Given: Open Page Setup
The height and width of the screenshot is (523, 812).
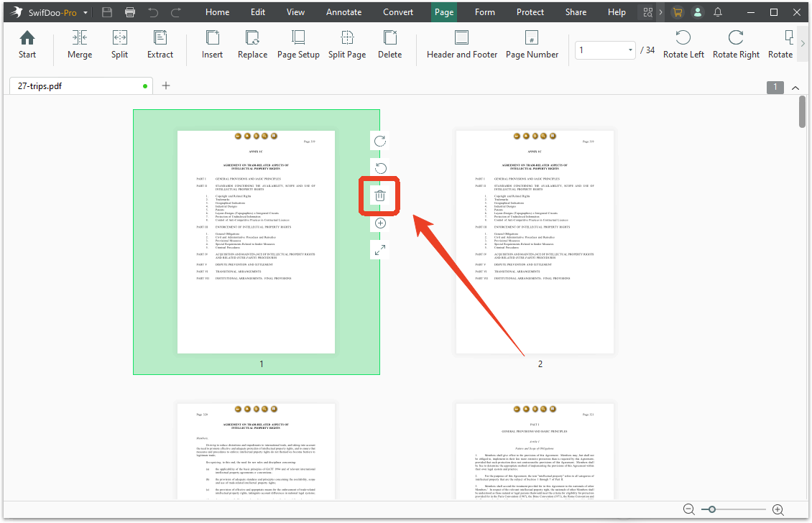Looking at the screenshot, I should [x=298, y=45].
